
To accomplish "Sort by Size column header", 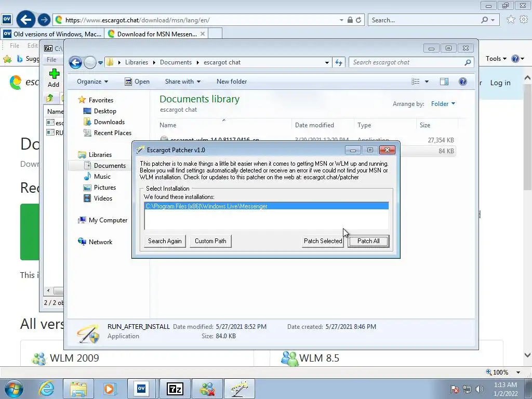I will (437, 125).
